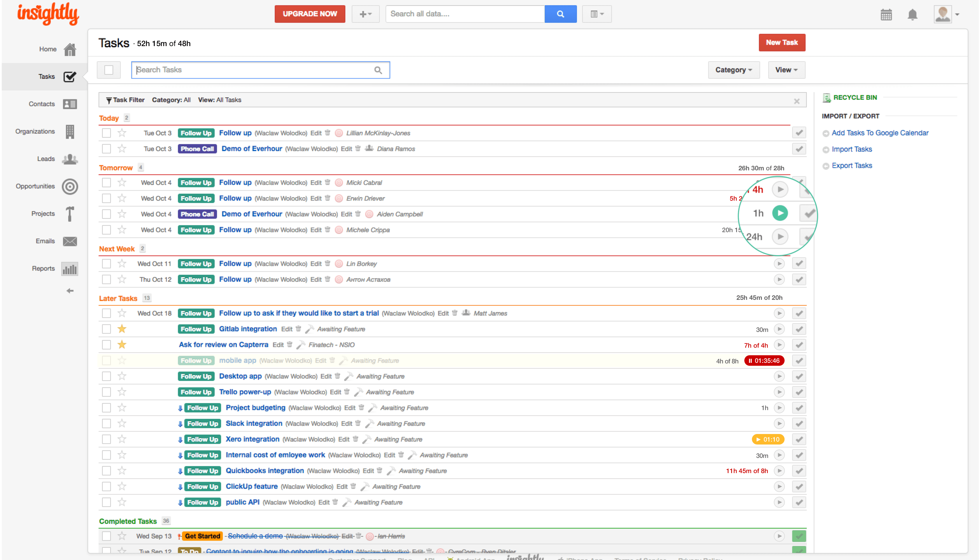Click the insightly logo
This screenshot has height=560, width=980.
click(x=48, y=14)
